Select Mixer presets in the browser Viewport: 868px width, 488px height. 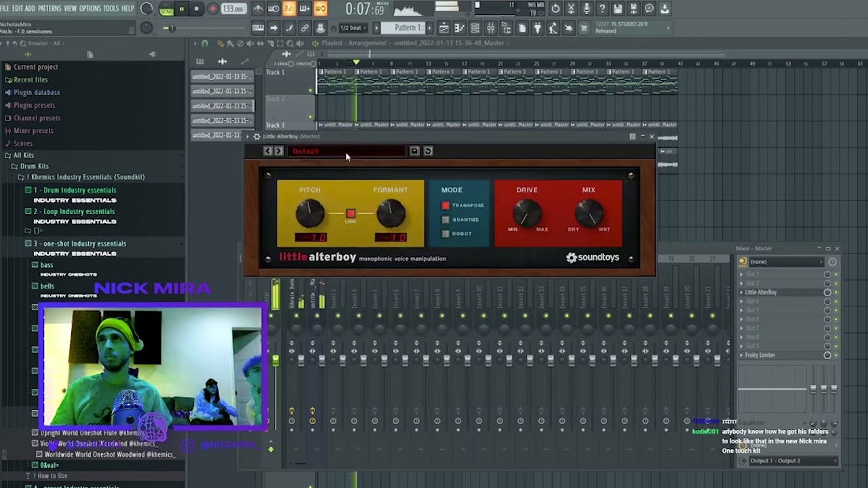coord(33,130)
